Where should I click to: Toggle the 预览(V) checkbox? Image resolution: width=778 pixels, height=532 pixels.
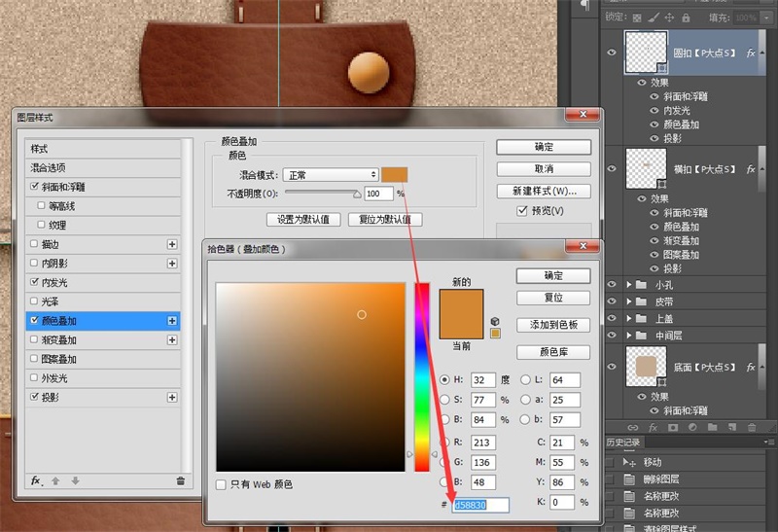(x=522, y=211)
